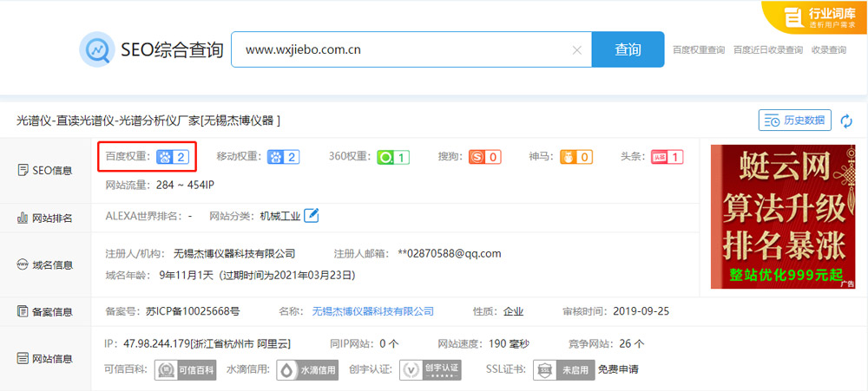This screenshot has height=391, width=868.
Task: Click the refresh icon beside 历史数据
Action: click(846, 121)
